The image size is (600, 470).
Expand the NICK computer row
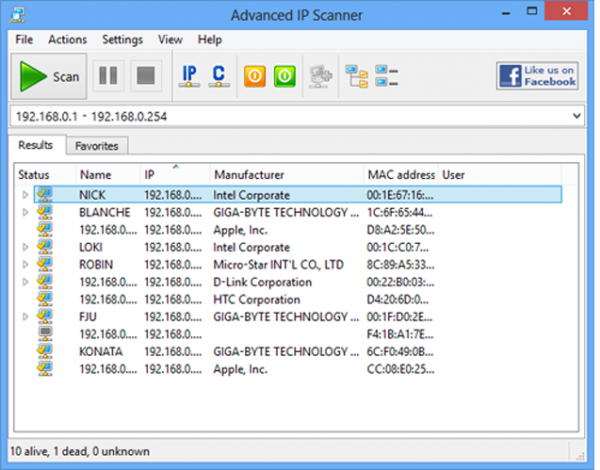pyautogui.click(x=26, y=195)
